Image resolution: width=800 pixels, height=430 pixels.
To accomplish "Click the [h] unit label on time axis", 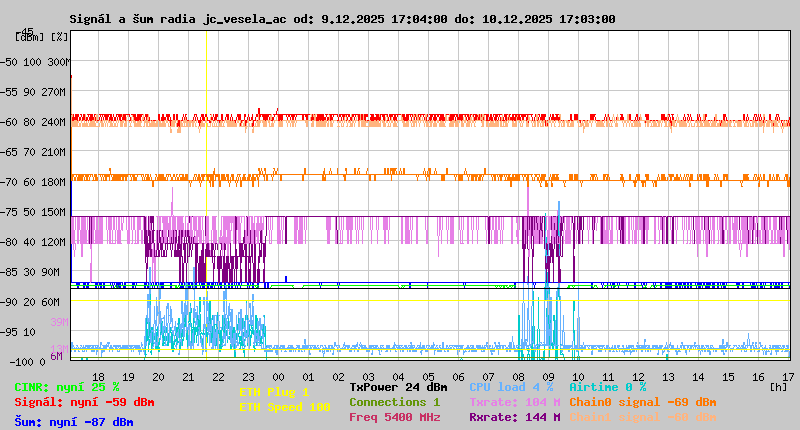I will click(x=778, y=386).
